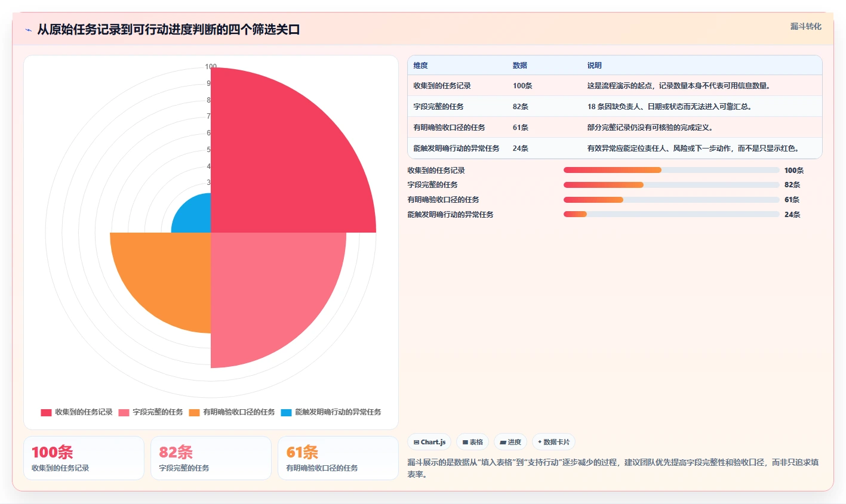846x504 pixels.
Task: Click the 漏斗转化 label in the header
Action: (805, 26)
